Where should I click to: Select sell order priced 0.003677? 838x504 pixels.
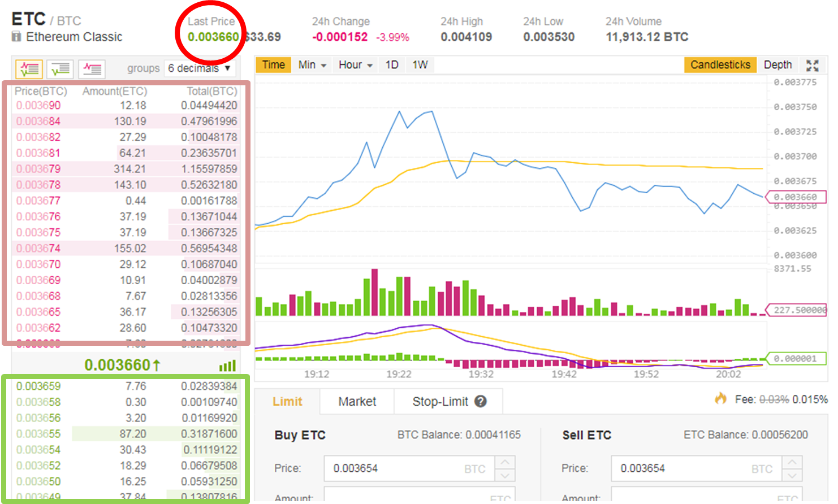pos(126,201)
